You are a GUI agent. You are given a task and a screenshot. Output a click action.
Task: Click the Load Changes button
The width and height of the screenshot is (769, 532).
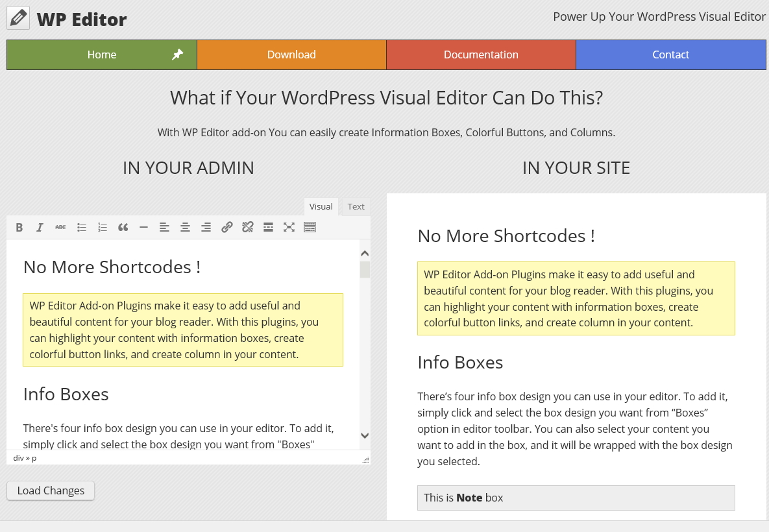(x=51, y=491)
